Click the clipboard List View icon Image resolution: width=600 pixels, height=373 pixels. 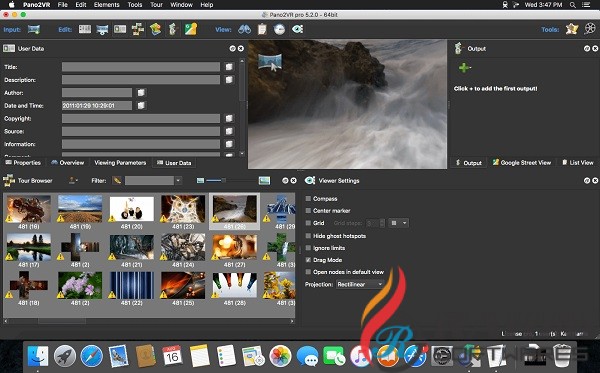pyautogui.click(x=262, y=29)
